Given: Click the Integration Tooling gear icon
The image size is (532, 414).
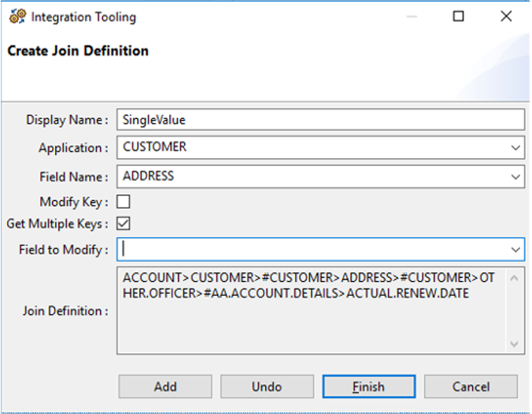Looking at the screenshot, I should [x=17, y=16].
